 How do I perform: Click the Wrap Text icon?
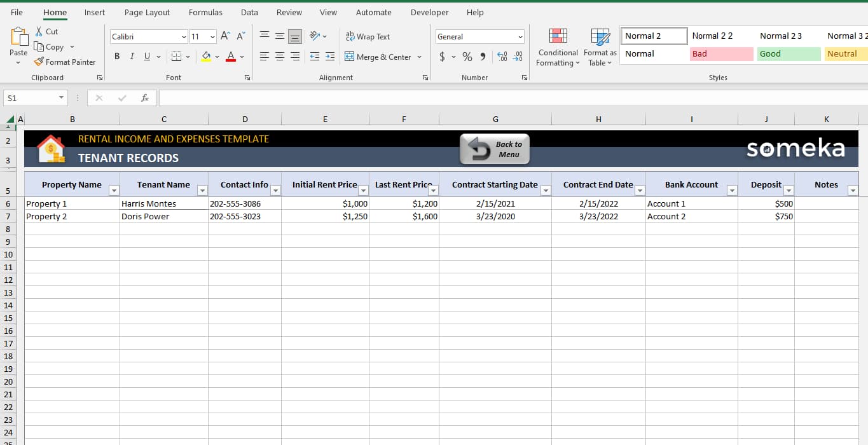368,36
